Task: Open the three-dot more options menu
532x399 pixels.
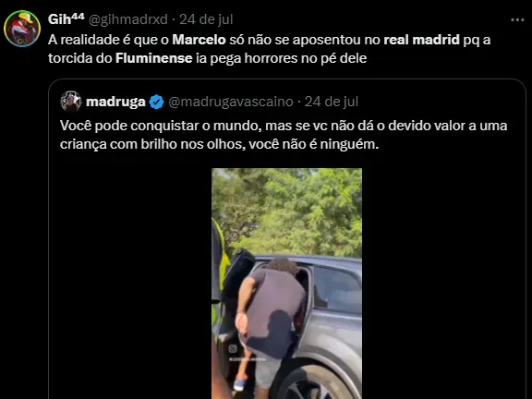Action: (x=517, y=20)
